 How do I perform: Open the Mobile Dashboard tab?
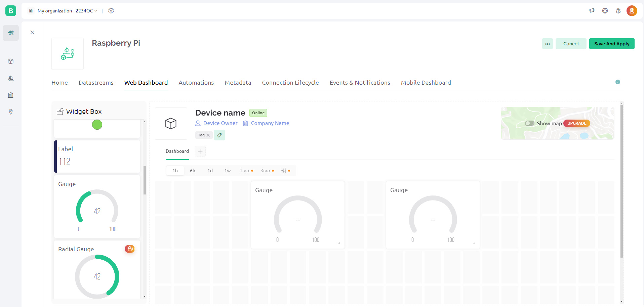[x=426, y=83]
